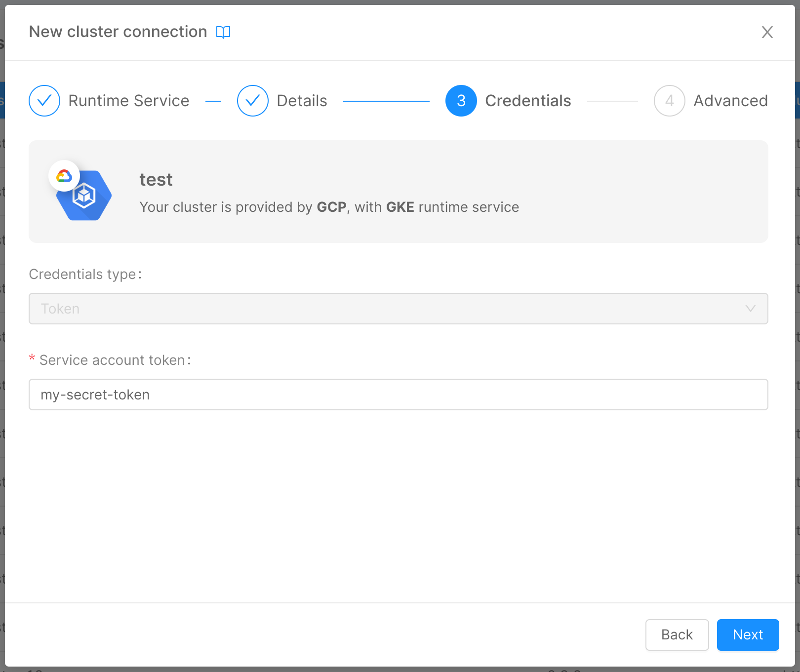Navigate to the Advanced tab

tap(730, 100)
